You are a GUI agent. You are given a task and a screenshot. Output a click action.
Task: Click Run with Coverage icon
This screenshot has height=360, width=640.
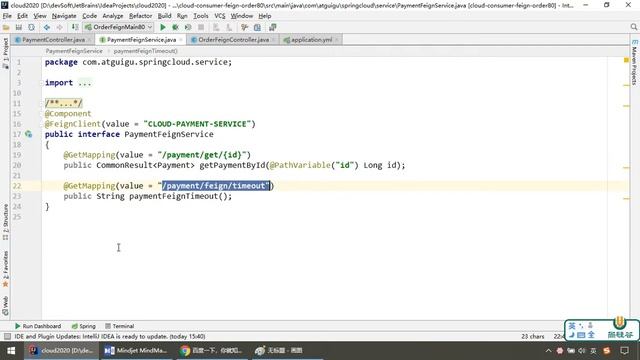(188, 27)
